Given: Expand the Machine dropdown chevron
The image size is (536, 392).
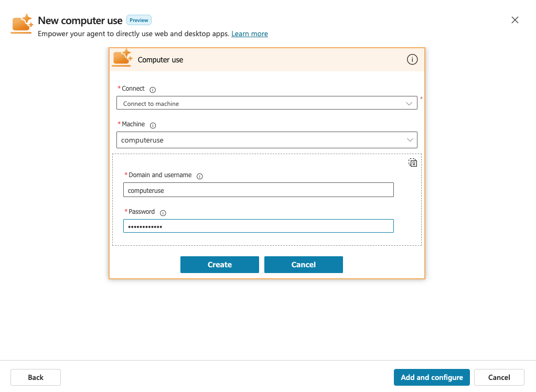Looking at the screenshot, I should tap(410, 140).
